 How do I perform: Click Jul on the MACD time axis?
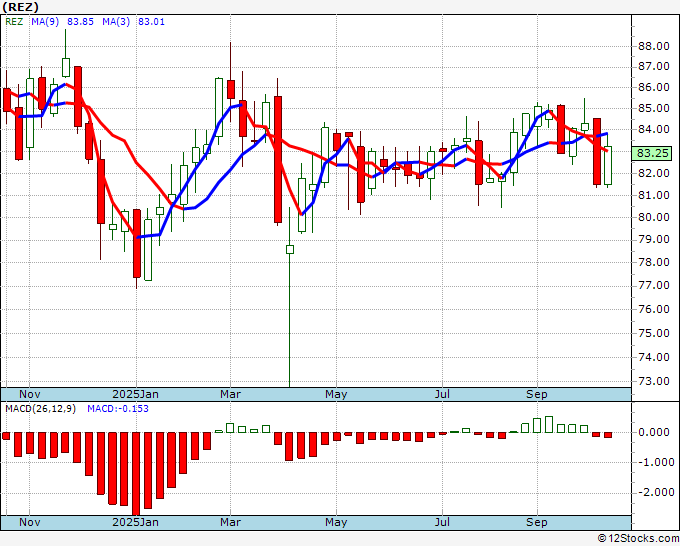(x=442, y=522)
